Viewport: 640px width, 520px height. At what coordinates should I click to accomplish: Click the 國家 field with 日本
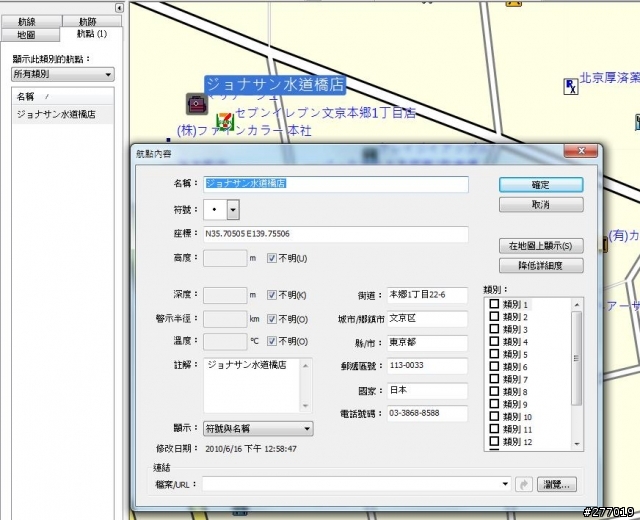point(427,391)
